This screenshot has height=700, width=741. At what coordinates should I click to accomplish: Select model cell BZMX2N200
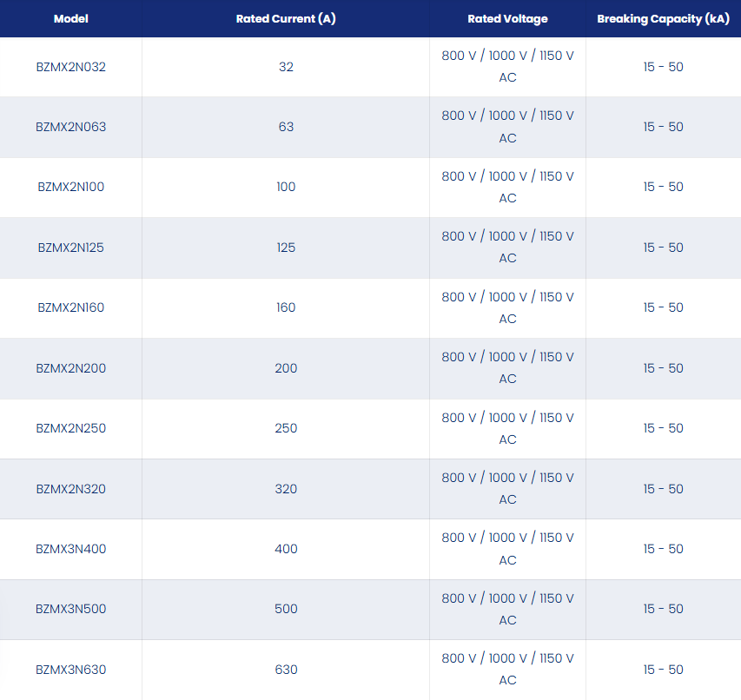(71, 368)
